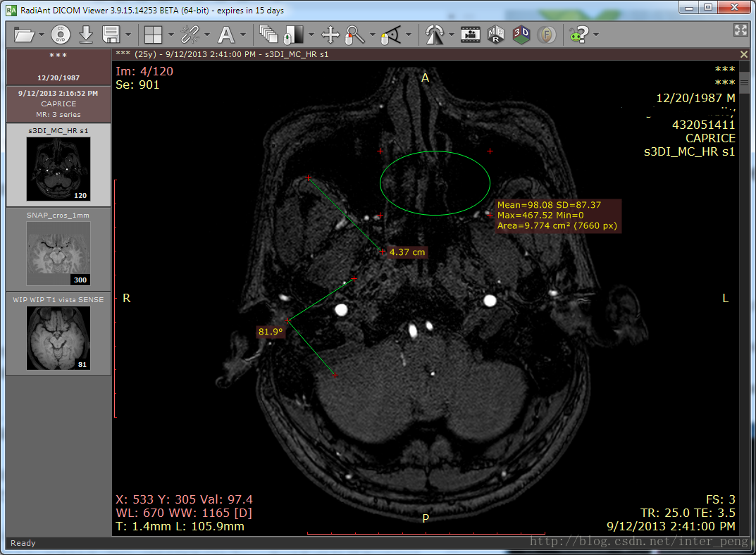Click the download studies arrow icon
Screen dimensions: 756x555
86,35
